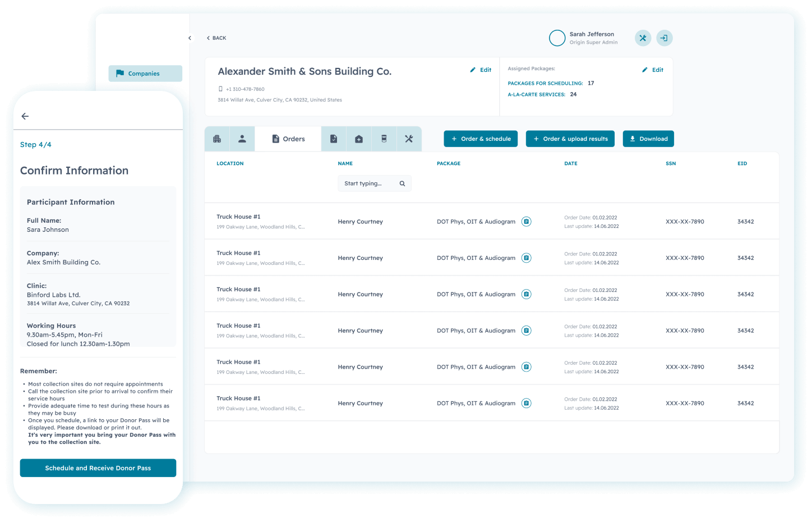The image size is (812, 522).
Task: Click the Name search input field
Action: coord(370,184)
